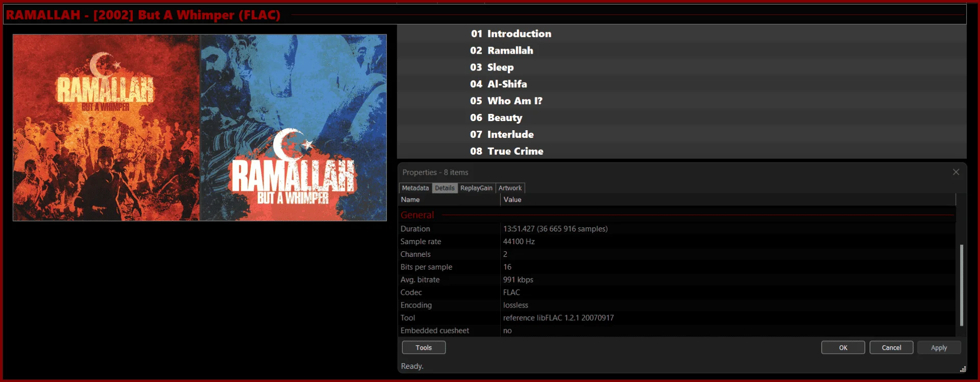The image size is (980, 382).
Task: Click the Ready. status text
Action: pyautogui.click(x=412, y=366)
